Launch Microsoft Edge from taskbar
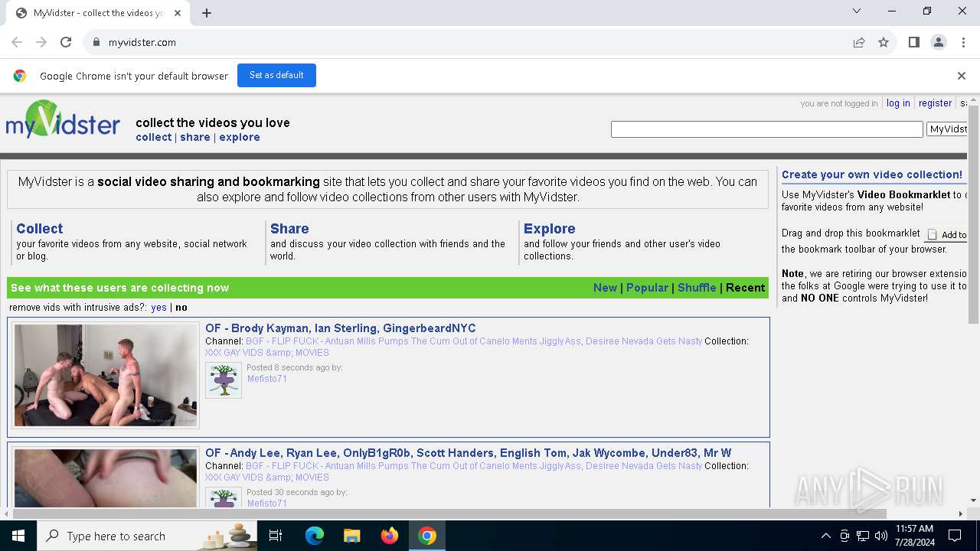The width and height of the screenshot is (980, 551). point(315,536)
